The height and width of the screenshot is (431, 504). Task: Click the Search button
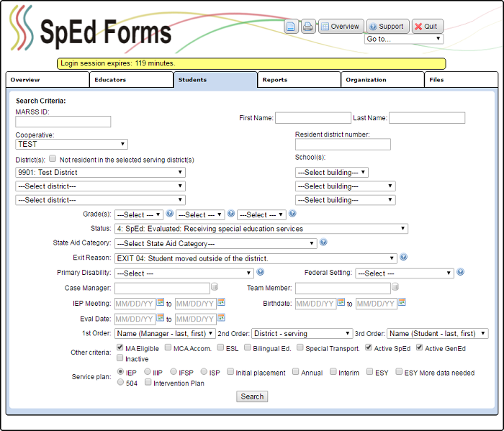click(x=252, y=396)
